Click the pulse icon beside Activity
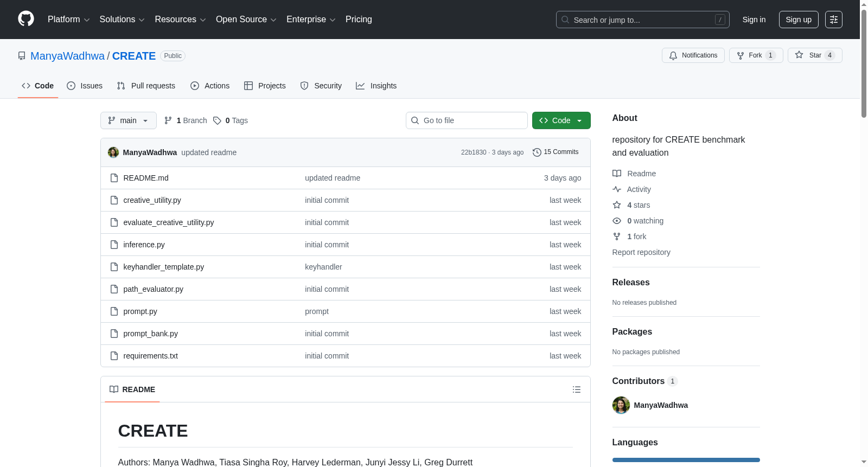868x467 pixels. coord(617,189)
